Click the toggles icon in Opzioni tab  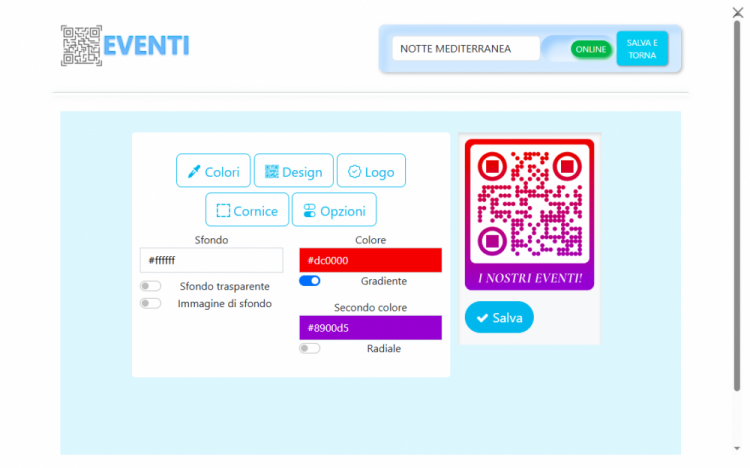309,211
